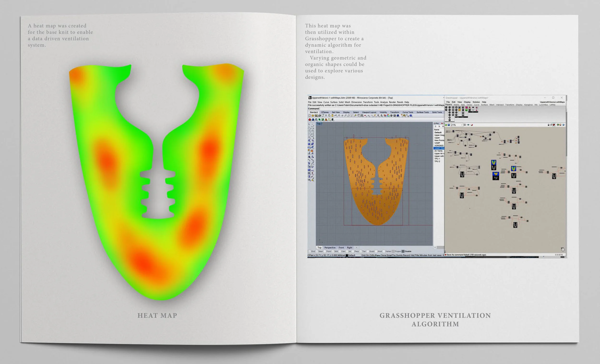Toggle the Tan osnap checkbox

(361, 251)
